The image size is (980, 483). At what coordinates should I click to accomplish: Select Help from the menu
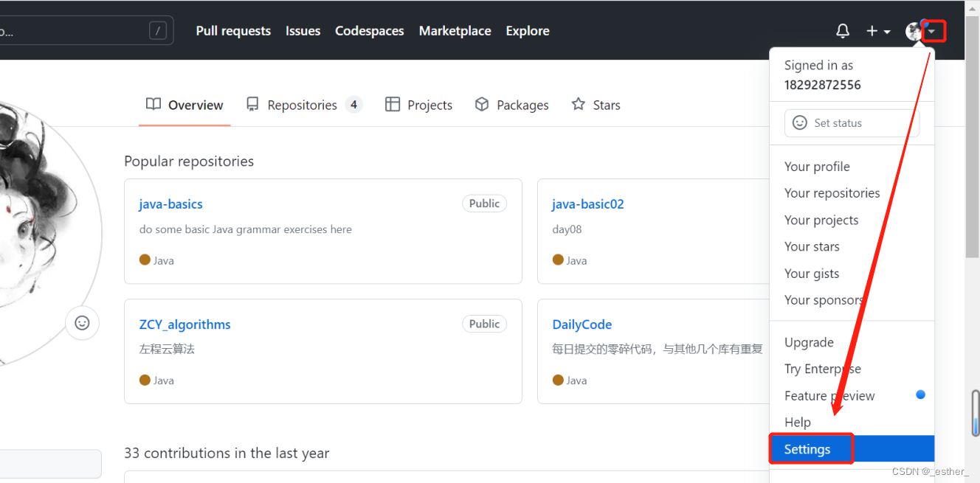(852, 423)
